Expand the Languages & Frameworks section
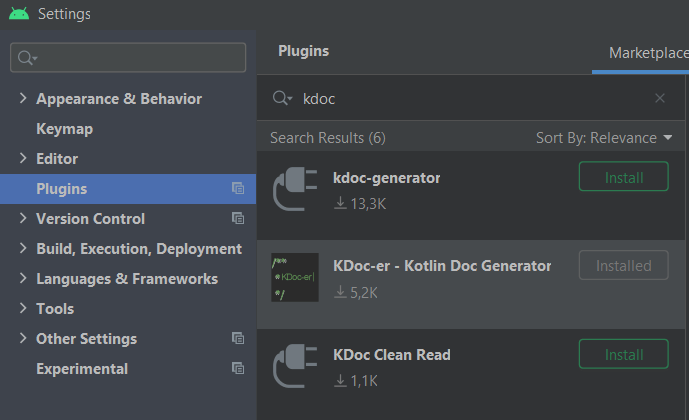This screenshot has height=420, width=689. tap(23, 278)
